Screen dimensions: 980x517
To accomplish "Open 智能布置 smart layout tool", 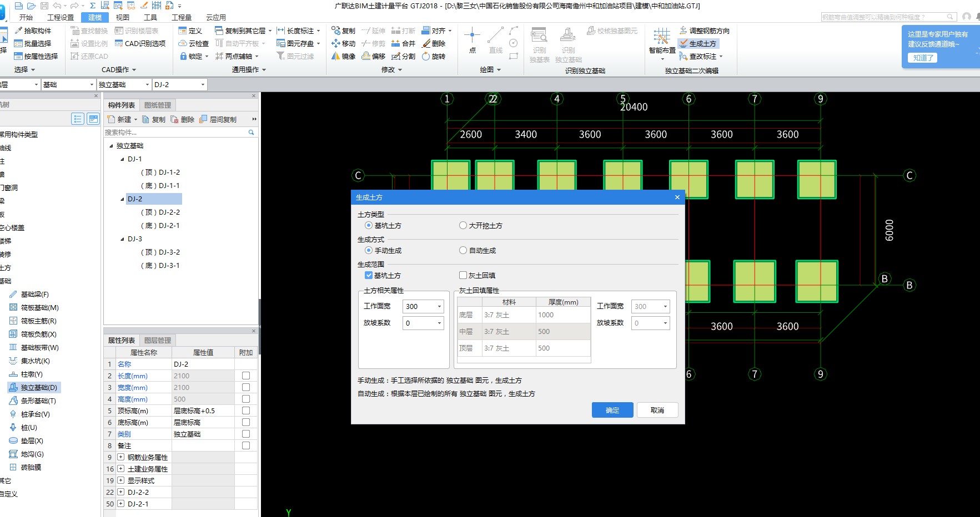I will [662, 43].
